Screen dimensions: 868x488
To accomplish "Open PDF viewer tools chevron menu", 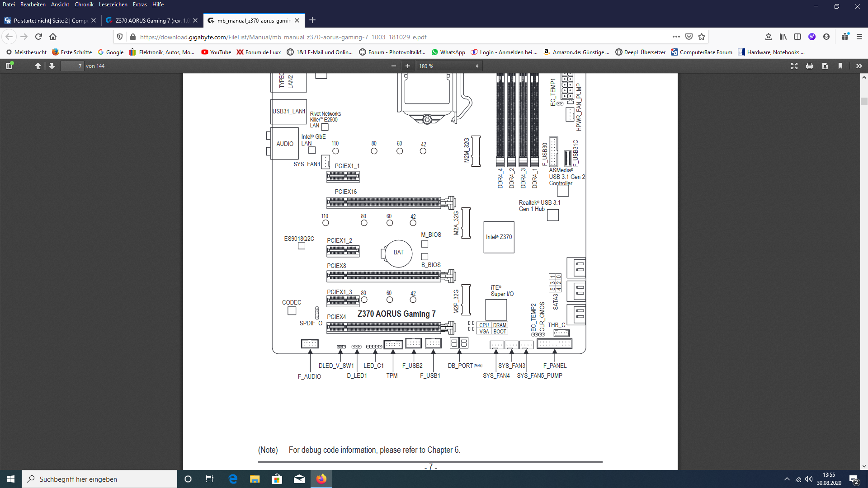I will click(x=859, y=66).
